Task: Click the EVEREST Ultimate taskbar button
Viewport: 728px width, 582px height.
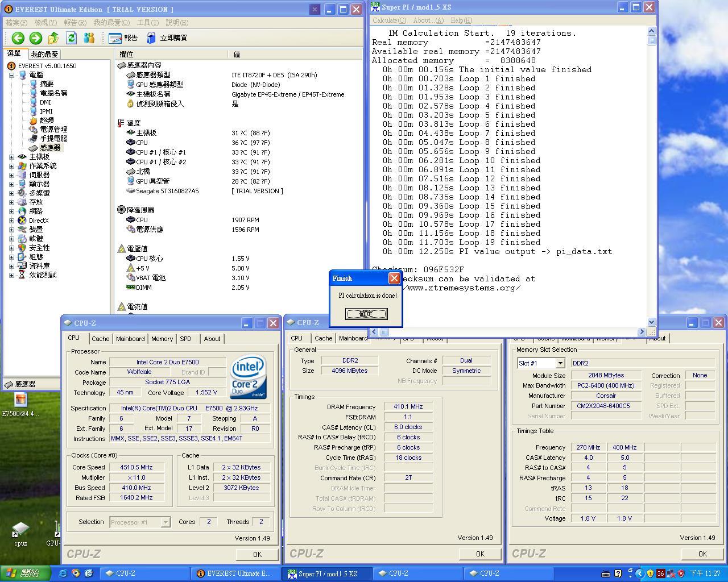Action: point(234,573)
